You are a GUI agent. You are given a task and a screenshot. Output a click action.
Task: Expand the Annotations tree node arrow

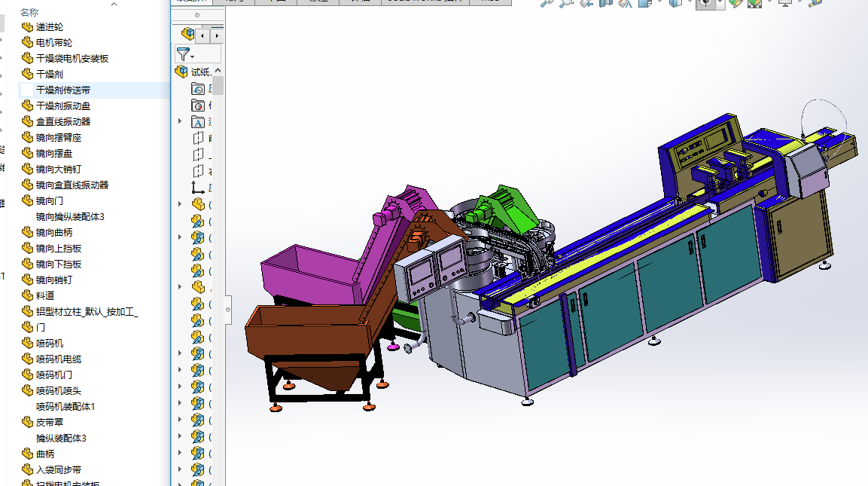coord(180,122)
